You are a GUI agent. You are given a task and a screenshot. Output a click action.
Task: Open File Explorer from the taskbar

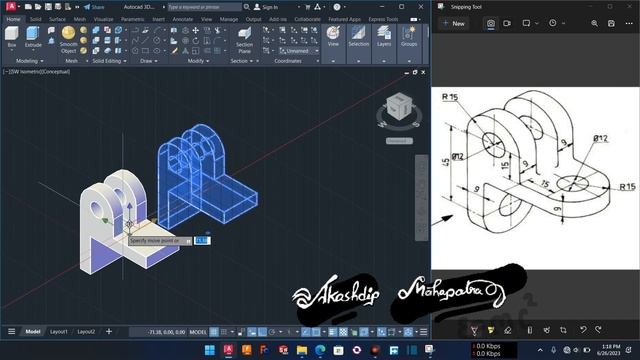(x=302, y=350)
